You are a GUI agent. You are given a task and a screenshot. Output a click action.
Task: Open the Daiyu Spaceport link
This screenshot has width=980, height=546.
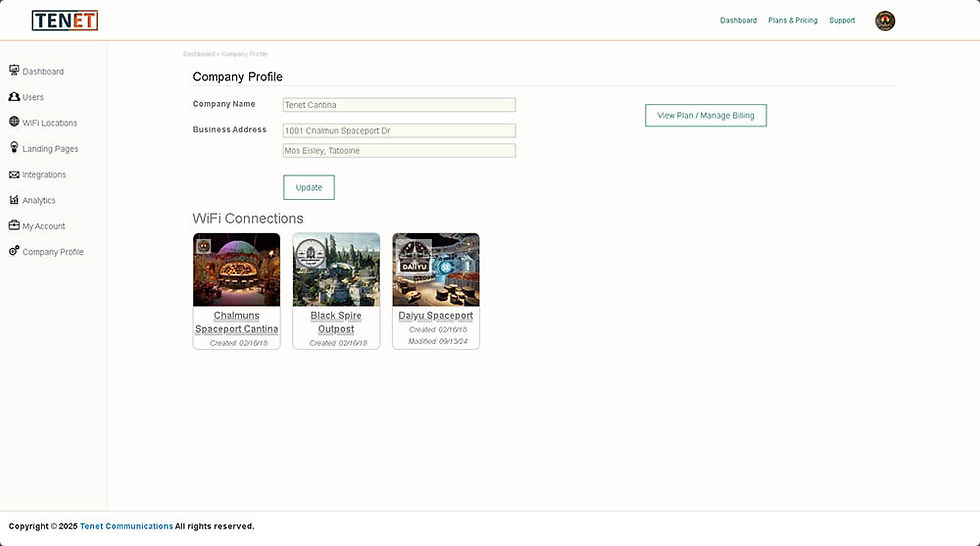pos(436,315)
